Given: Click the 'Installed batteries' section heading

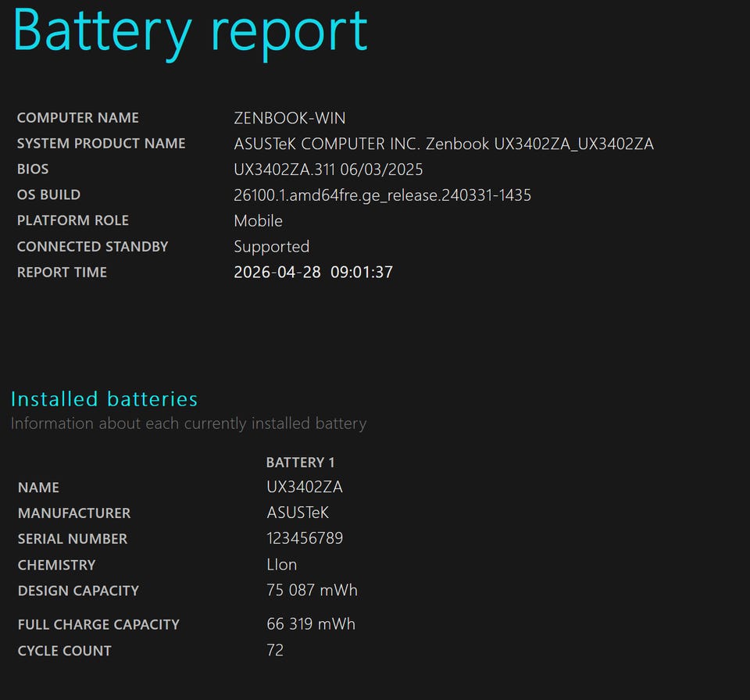Looking at the screenshot, I should 104,399.
